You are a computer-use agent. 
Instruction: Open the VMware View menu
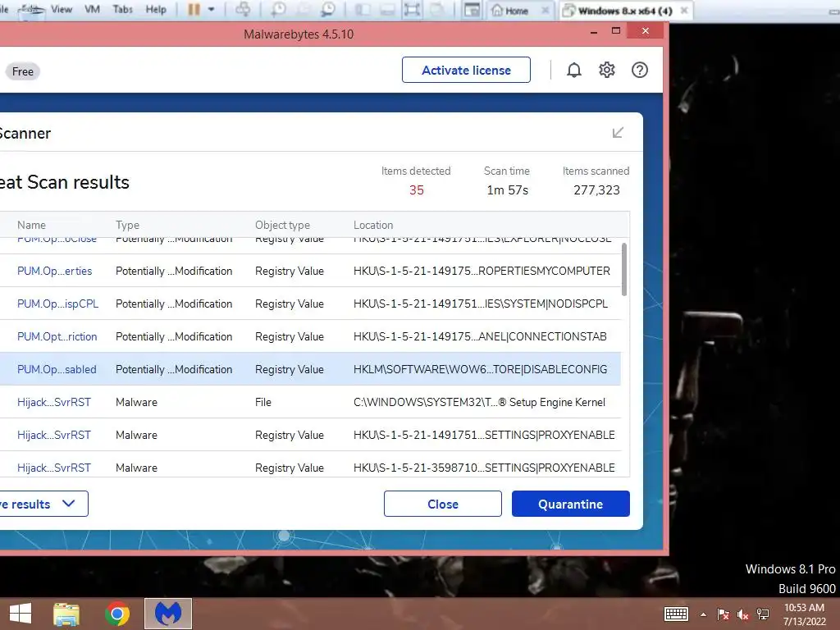62,9
